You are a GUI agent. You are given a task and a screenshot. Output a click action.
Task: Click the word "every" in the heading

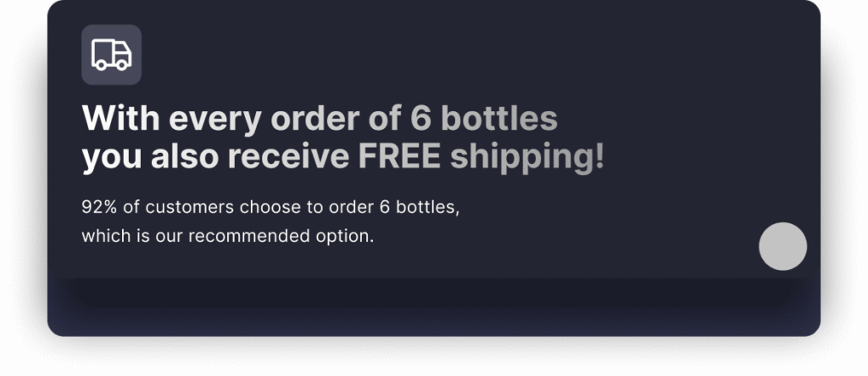coord(214,119)
